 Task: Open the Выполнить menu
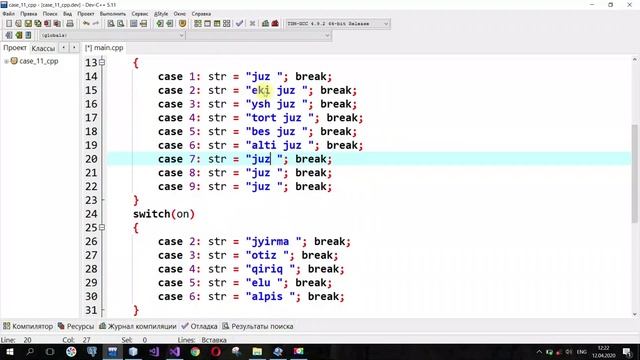113,13
